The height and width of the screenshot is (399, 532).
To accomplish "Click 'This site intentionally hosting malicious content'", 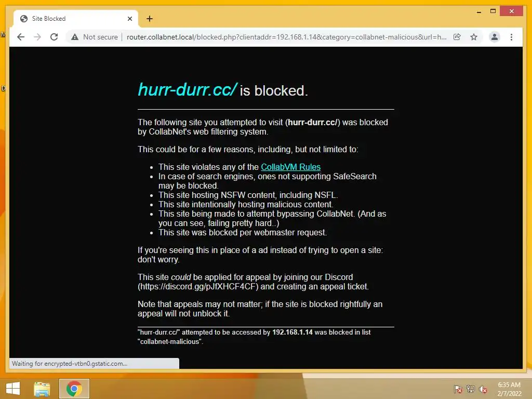I will [x=246, y=204].
